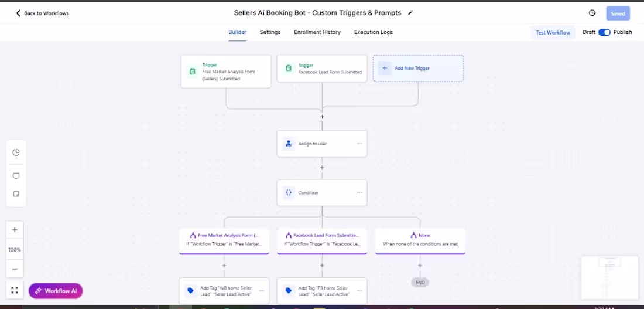Image resolution: width=644 pixels, height=309 pixels.
Task: Add step below the triggers
Action: pos(322,117)
